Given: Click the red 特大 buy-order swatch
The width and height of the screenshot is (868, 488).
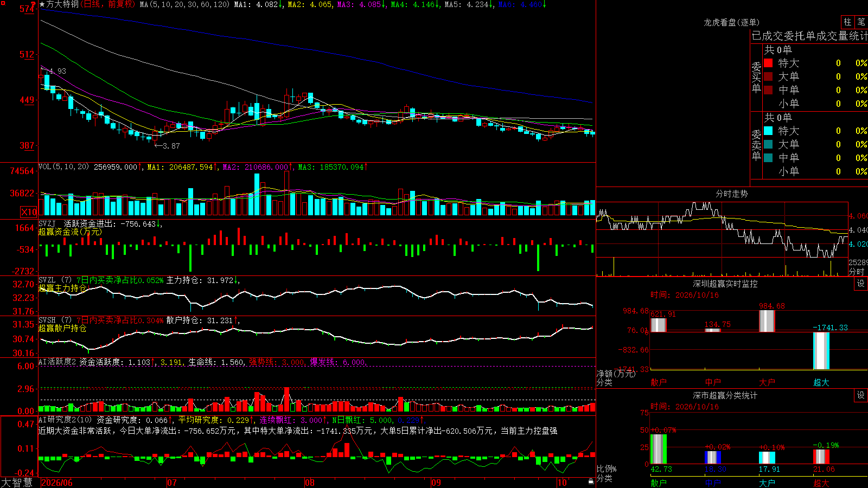Looking at the screenshot, I should click(x=768, y=63).
